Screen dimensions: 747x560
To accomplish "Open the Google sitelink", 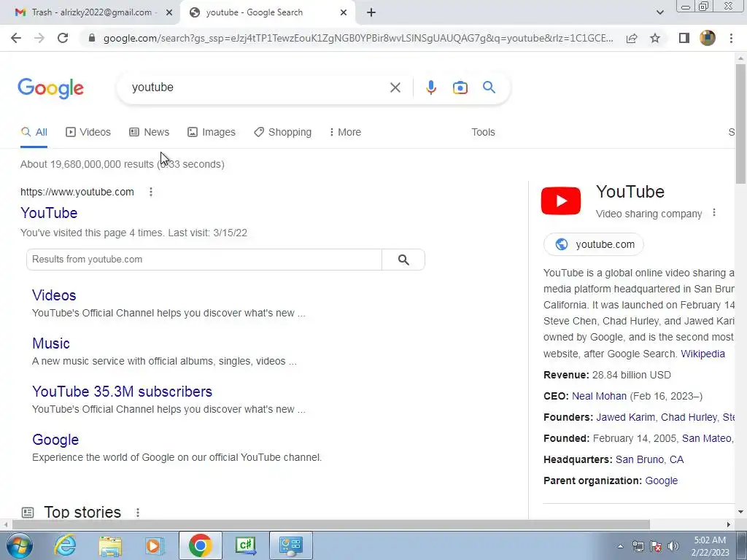I will (x=55, y=440).
